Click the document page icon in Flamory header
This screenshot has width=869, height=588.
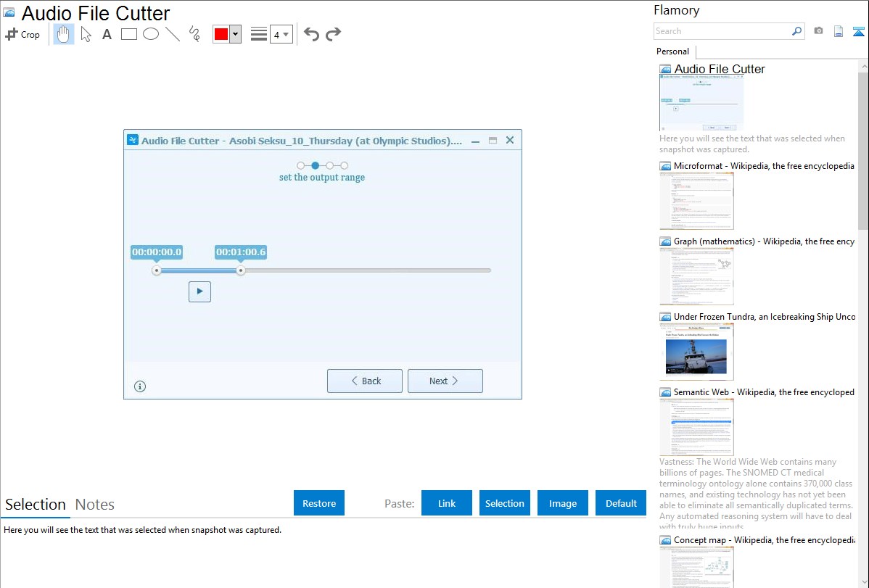[x=839, y=31]
